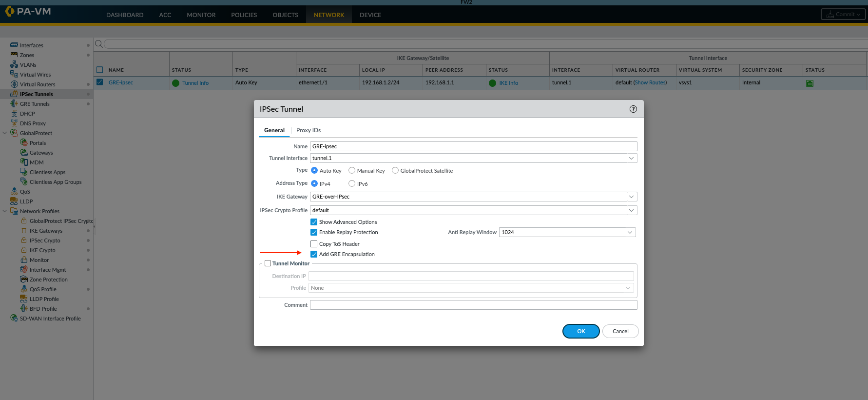
Task: Select the GlobalProtect Satellite type option
Action: point(395,170)
